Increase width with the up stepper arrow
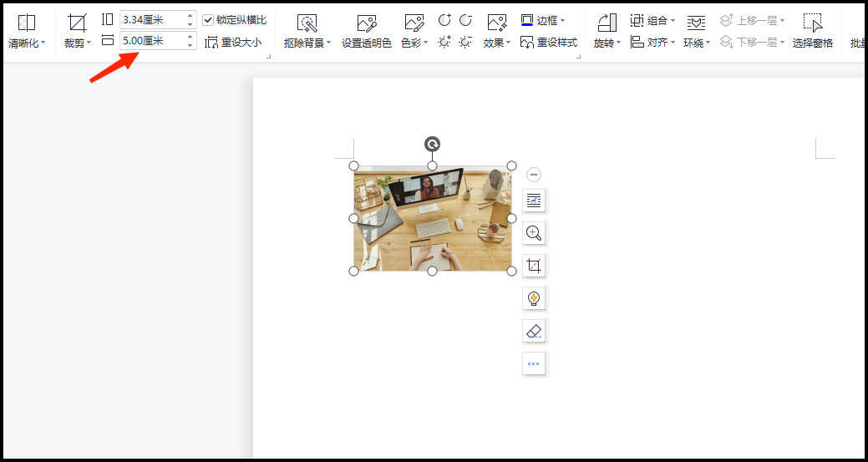868x462 pixels. pyautogui.click(x=190, y=37)
